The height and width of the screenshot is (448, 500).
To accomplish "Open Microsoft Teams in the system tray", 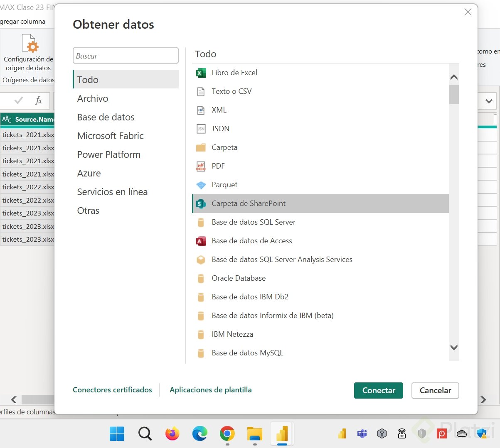I will (362, 434).
